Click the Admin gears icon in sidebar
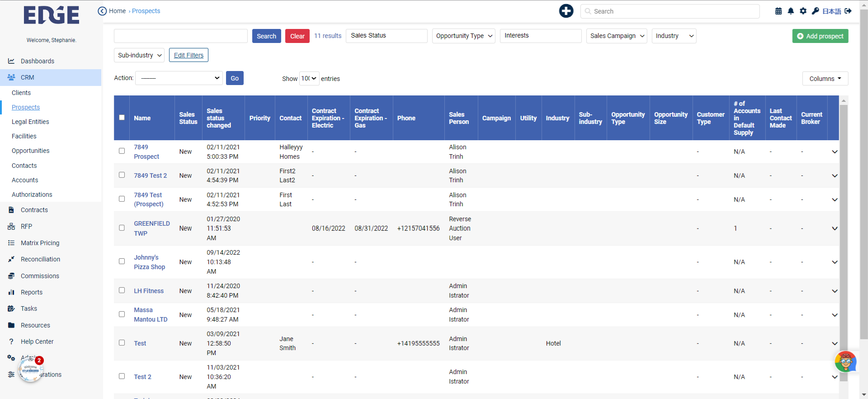 pyautogui.click(x=11, y=358)
